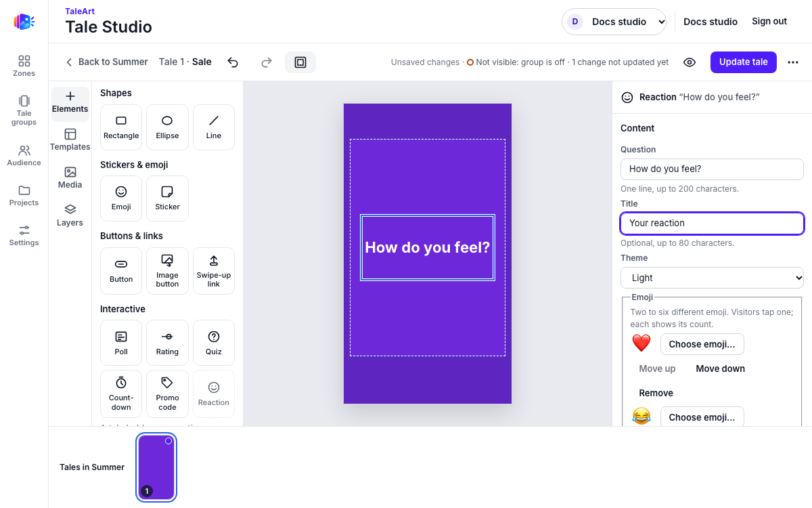Image resolution: width=812 pixels, height=508 pixels.
Task: Click Docs studio header link
Action: (710, 22)
